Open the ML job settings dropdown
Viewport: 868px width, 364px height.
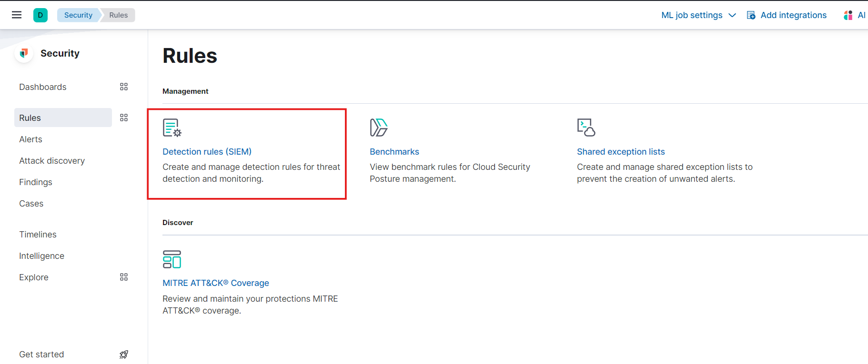(698, 15)
